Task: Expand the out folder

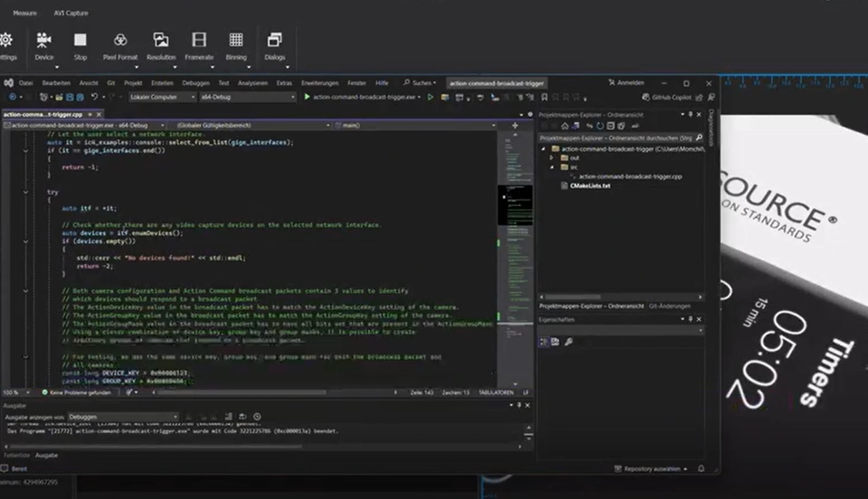Action: coord(551,157)
